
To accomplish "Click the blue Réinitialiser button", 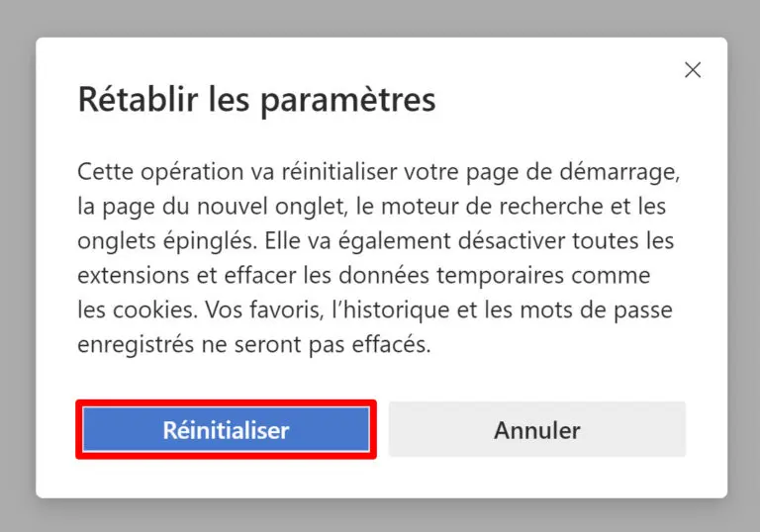I will pyautogui.click(x=226, y=430).
